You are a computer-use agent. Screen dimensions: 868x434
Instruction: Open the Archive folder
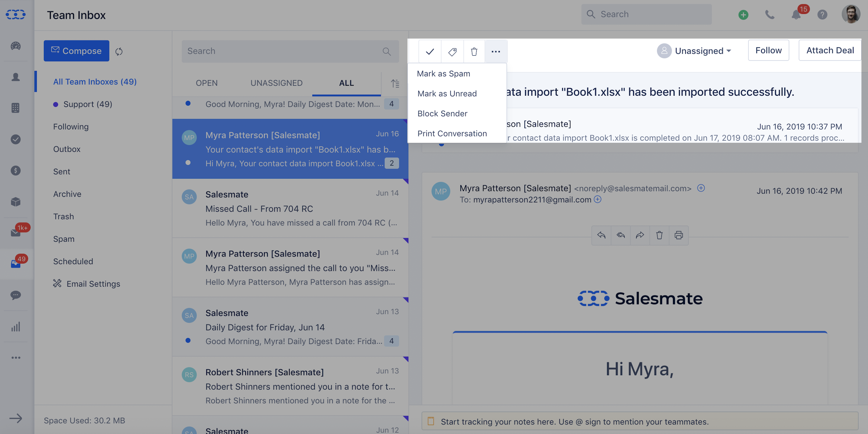coord(67,194)
